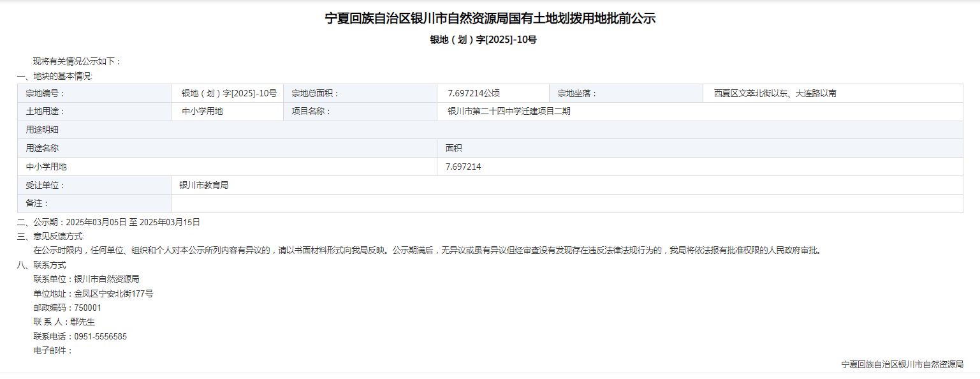Click the 电子邮件 line
This screenshot has width=980, height=379.
click(x=54, y=350)
